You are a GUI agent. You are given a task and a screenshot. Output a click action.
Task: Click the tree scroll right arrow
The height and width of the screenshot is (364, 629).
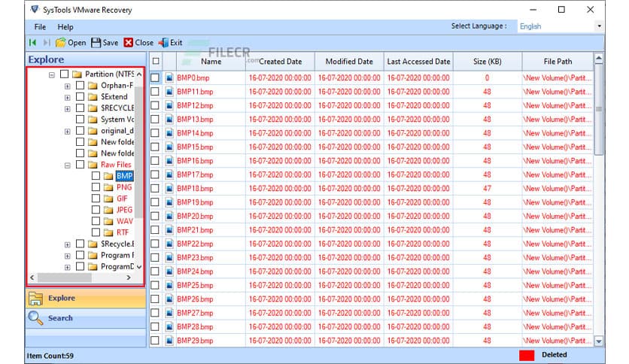pos(129,277)
